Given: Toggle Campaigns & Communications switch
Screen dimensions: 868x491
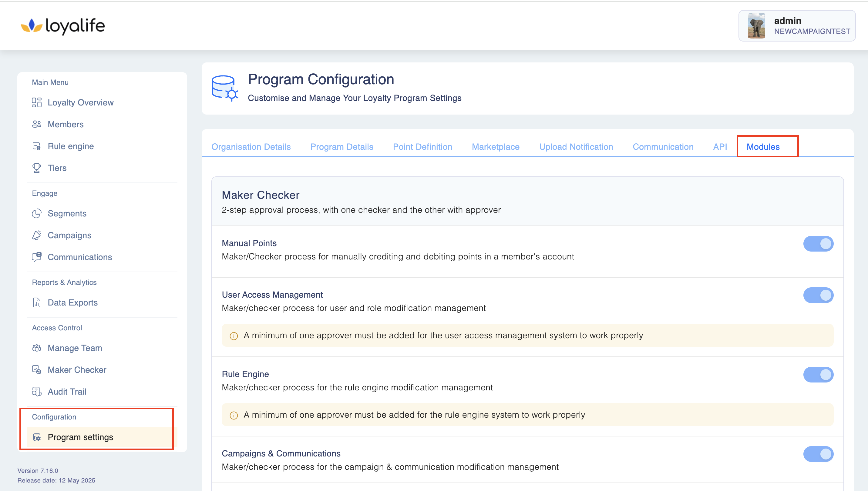Looking at the screenshot, I should (818, 454).
